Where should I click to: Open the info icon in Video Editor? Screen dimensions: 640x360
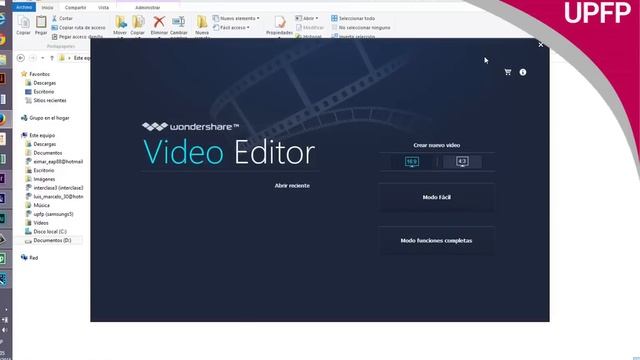pyautogui.click(x=523, y=72)
